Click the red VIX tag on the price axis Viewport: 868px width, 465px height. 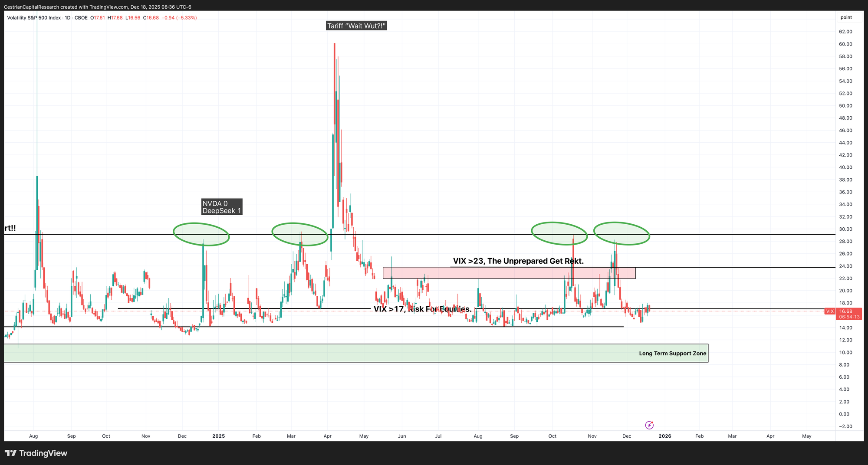click(x=830, y=311)
